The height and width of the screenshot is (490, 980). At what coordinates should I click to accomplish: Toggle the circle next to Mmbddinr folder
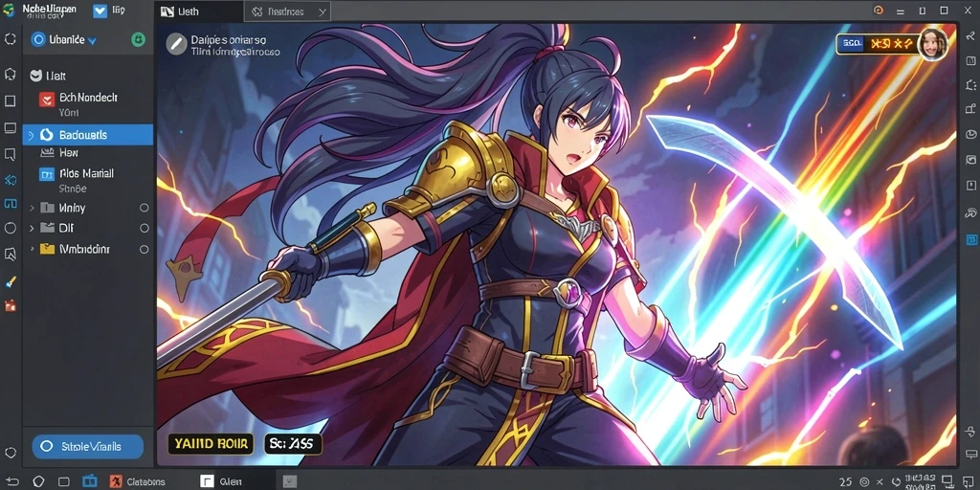point(144,249)
